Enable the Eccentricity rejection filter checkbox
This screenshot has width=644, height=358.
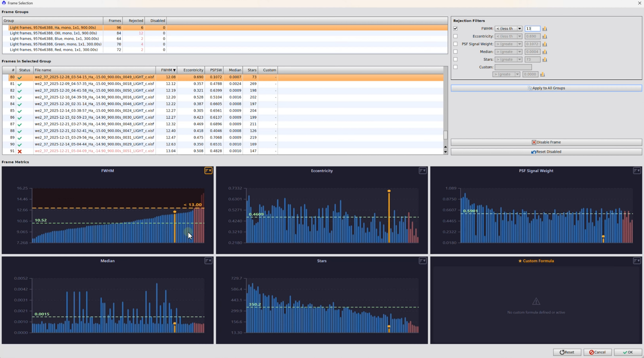[456, 36]
